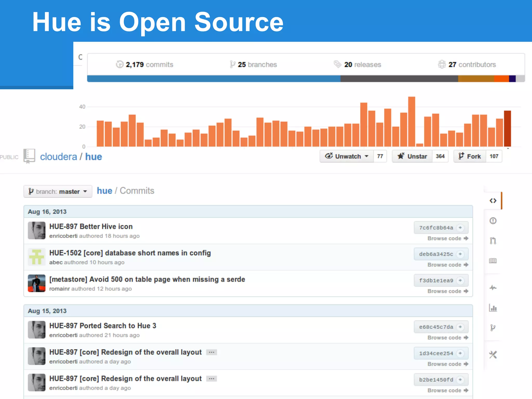
Task: Click the tallest bar in commit activity graph
Action: click(411, 122)
